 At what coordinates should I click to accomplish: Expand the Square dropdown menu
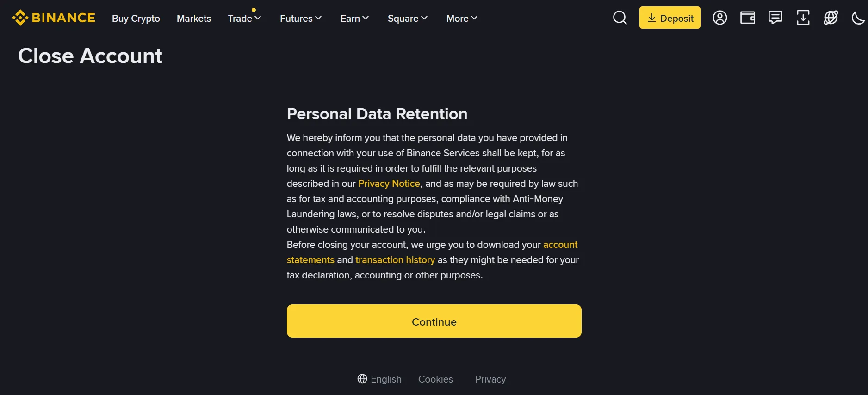click(407, 19)
